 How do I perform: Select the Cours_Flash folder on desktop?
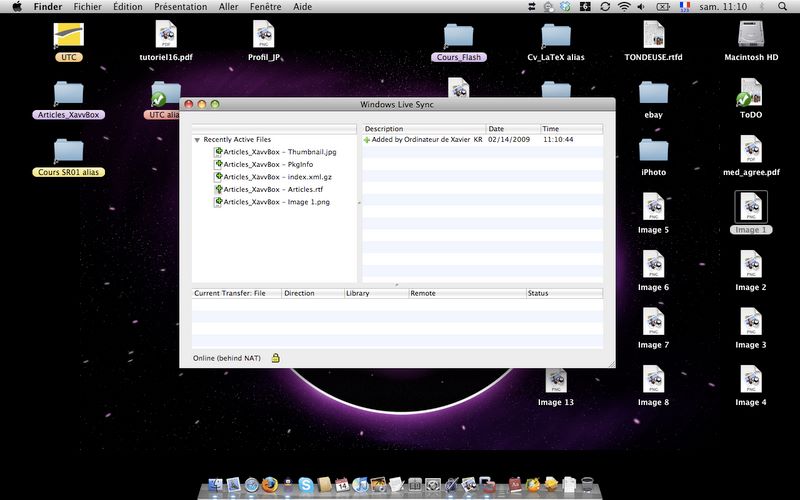click(459, 42)
